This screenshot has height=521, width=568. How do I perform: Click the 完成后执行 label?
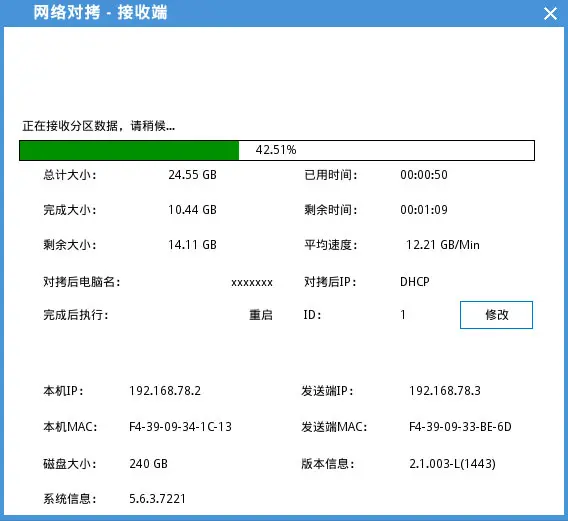(76, 315)
